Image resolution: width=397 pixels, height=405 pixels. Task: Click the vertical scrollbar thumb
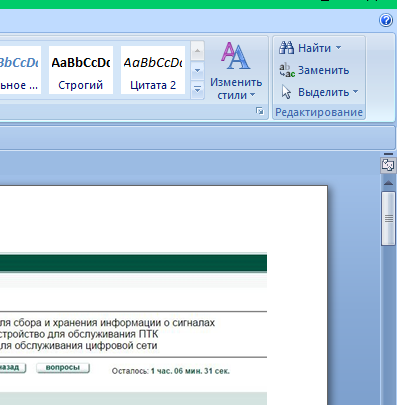pyautogui.click(x=388, y=219)
